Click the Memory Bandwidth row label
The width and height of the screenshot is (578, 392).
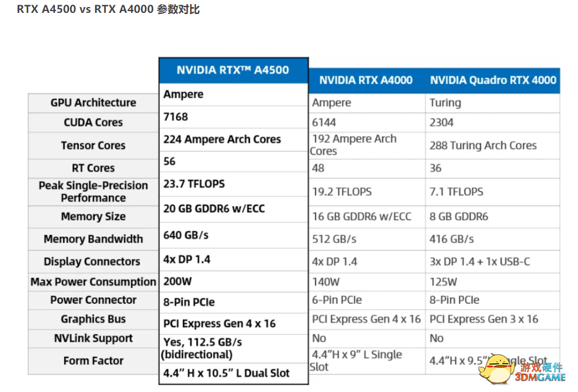(94, 240)
